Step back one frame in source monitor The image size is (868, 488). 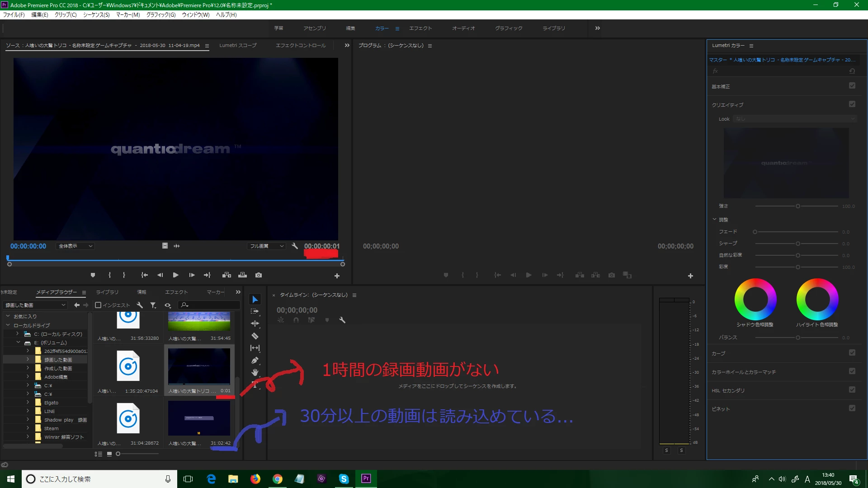(160, 275)
